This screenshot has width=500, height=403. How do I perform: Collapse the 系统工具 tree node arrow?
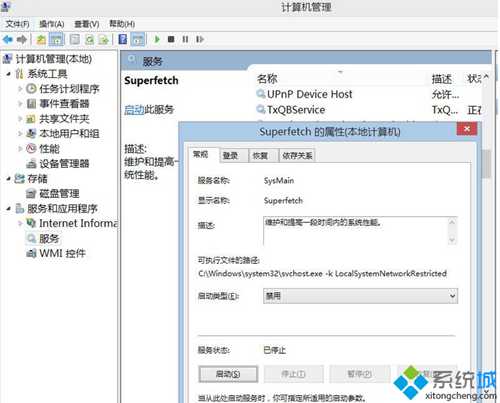pyautogui.click(x=9, y=74)
